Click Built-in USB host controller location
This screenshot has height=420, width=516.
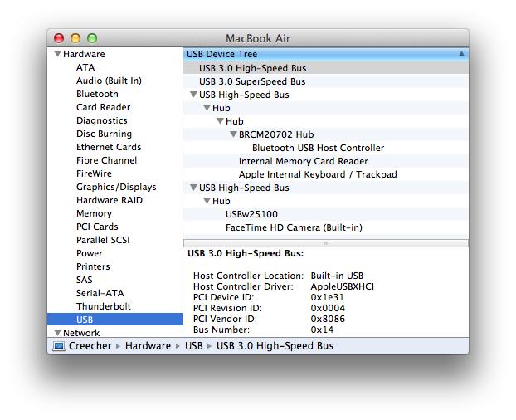337,276
